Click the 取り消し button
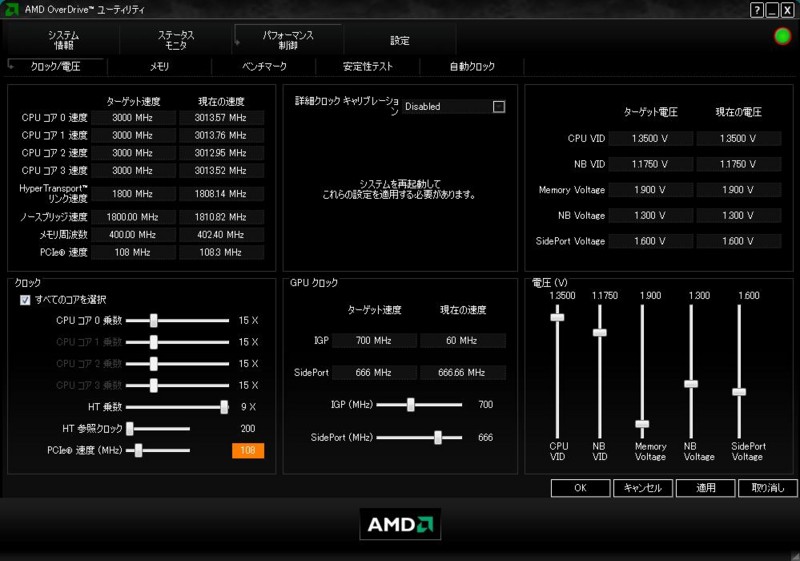Image resolution: width=800 pixels, height=561 pixels. pos(768,488)
